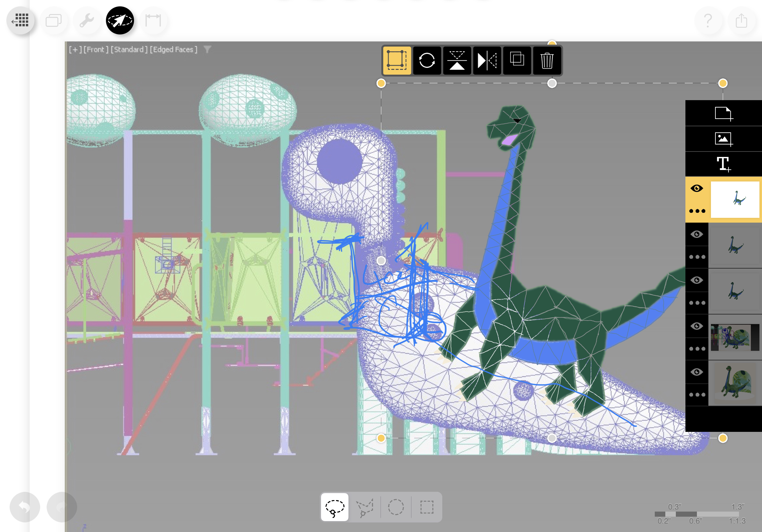The width and height of the screenshot is (762, 532).
Task: Add a new text layer
Action: (x=723, y=164)
